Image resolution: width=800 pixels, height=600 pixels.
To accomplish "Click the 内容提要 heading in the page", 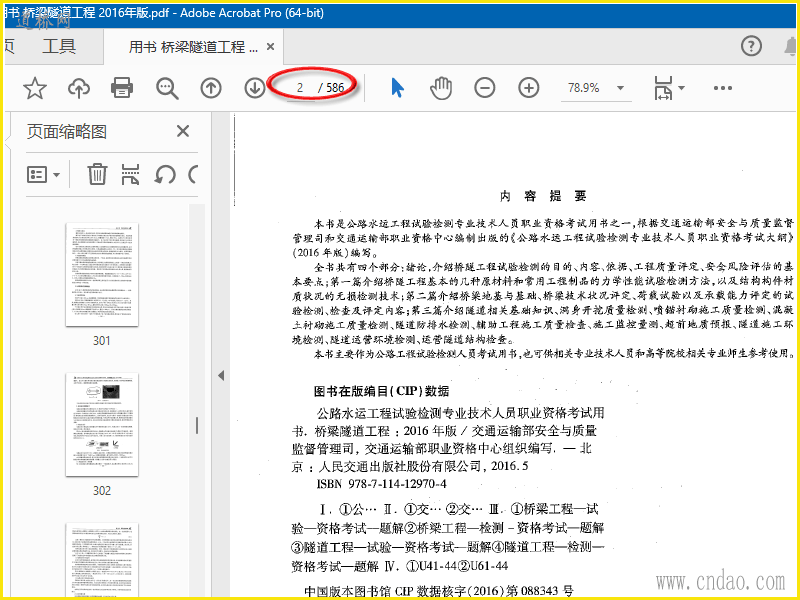I will pos(543,196).
